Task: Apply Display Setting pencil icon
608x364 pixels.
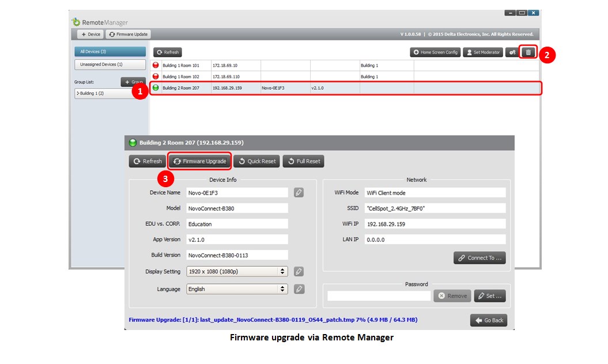Action: pos(299,271)
